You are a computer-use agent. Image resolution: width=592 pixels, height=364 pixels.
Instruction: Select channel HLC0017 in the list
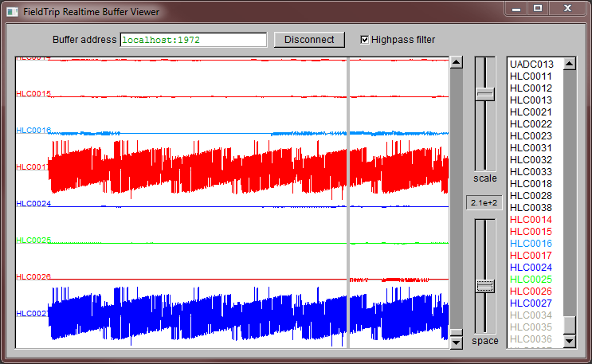click(x=531, y=256)
